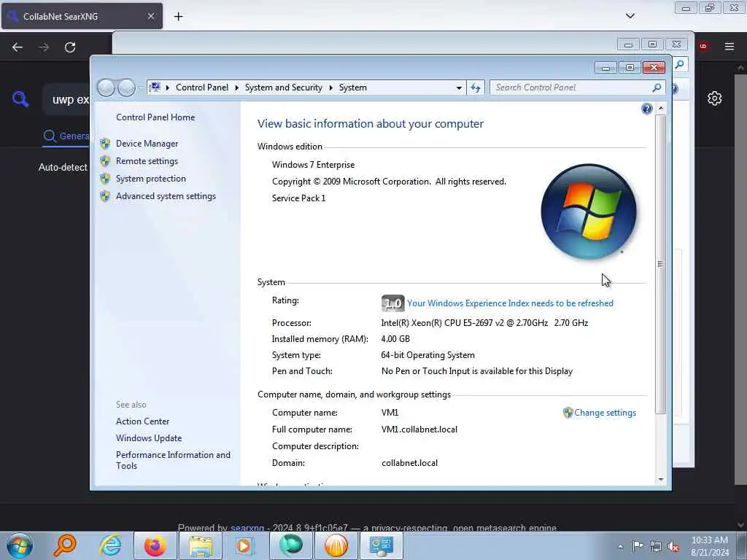
Task: Reload the browser page
Action: 70,47
